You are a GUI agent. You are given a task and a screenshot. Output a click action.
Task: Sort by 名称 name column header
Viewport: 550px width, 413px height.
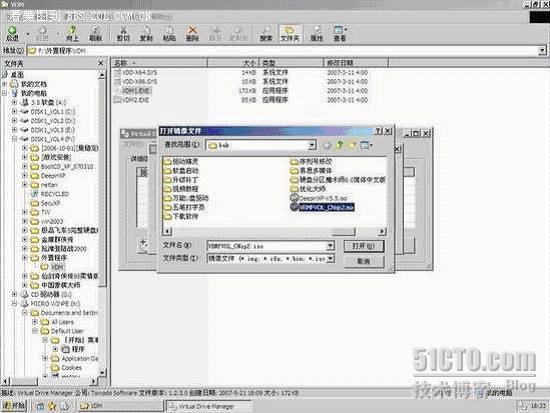160,63
